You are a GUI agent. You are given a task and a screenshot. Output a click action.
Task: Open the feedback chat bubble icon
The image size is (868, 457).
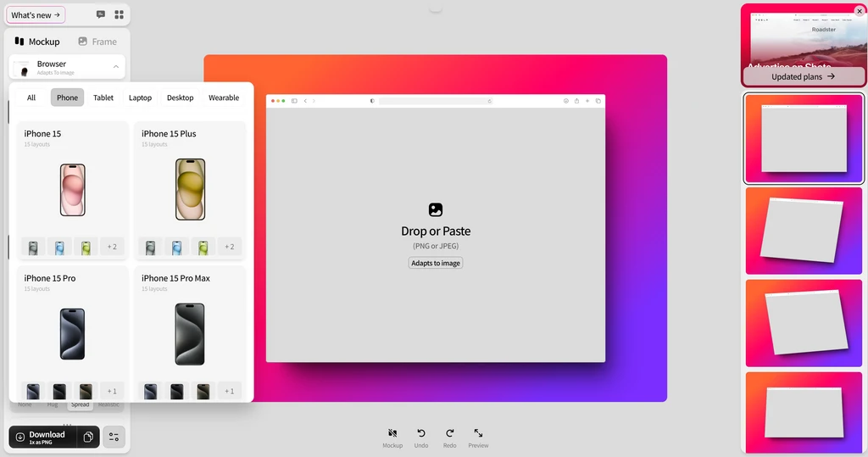click(x=101, y=14)
